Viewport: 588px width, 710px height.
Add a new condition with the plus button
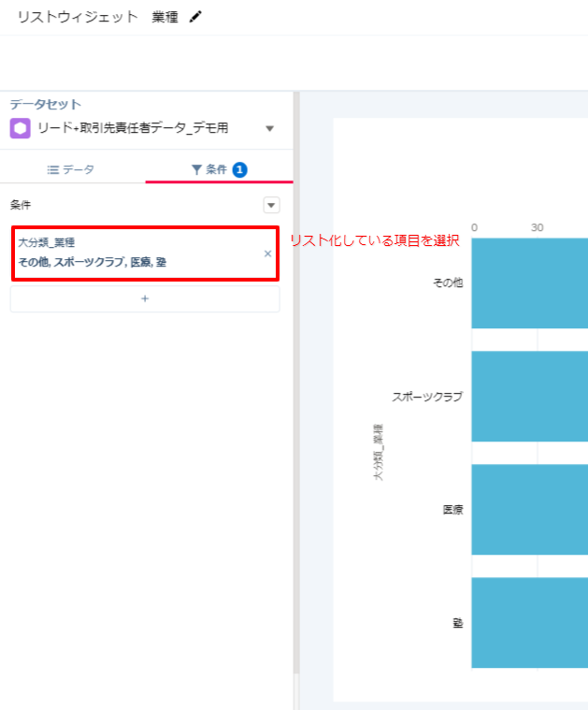(145, 298)
